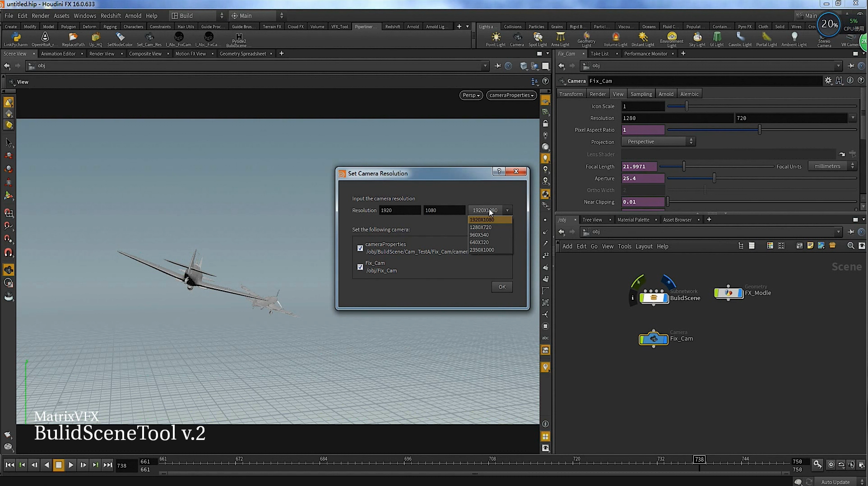Choose 1280X720 from resolution preset list
Viewport: 868px width, 486px height.
click(490, 227)
